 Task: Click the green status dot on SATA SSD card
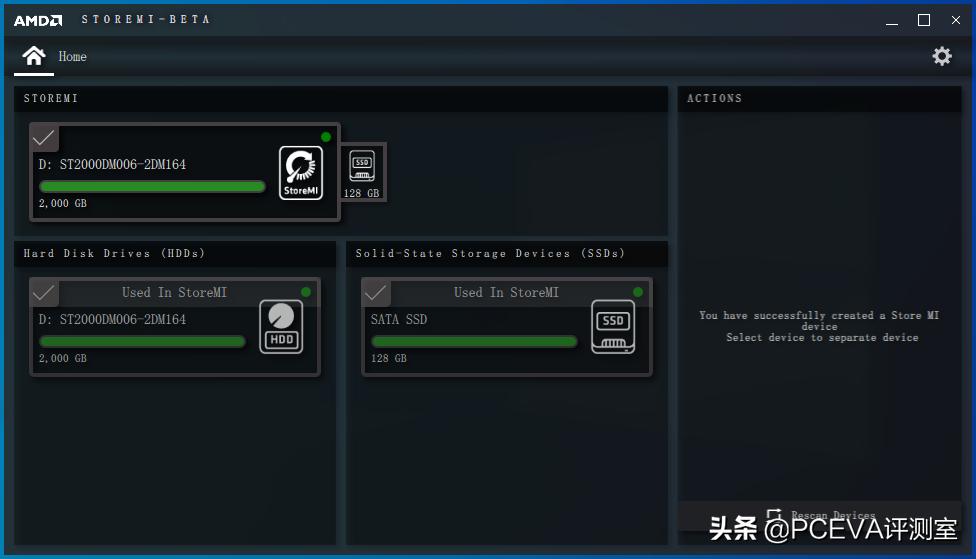638,292
